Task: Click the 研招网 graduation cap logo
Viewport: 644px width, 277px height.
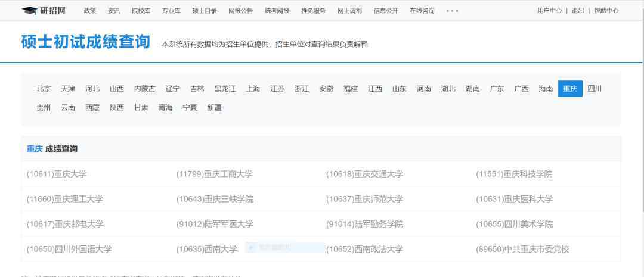Action: [44, 11]
